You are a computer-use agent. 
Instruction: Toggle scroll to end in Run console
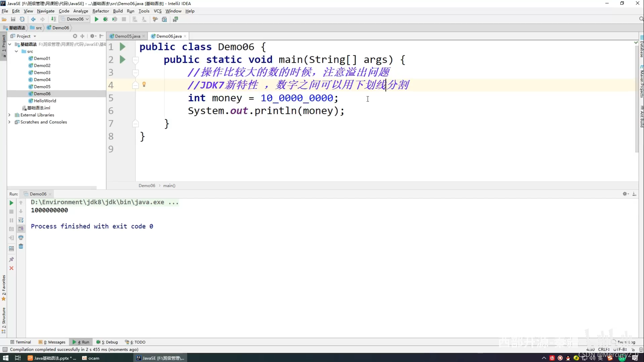[x=21, y=229]
